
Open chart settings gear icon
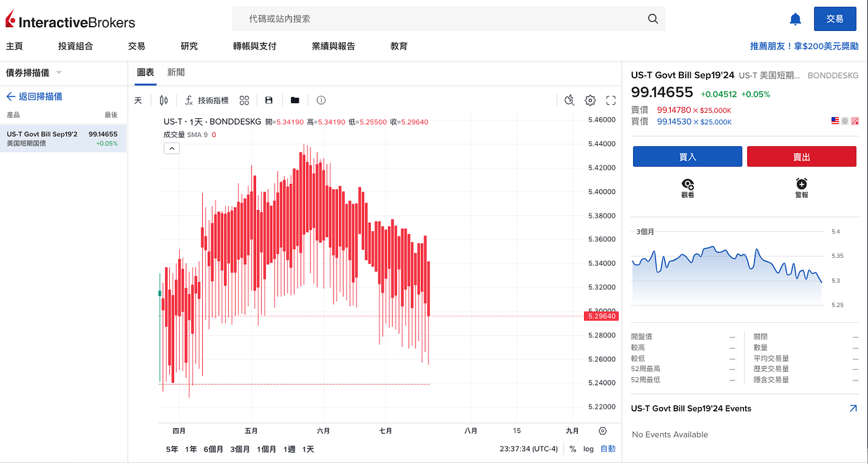pyautogui.click(x=590, y=100)
